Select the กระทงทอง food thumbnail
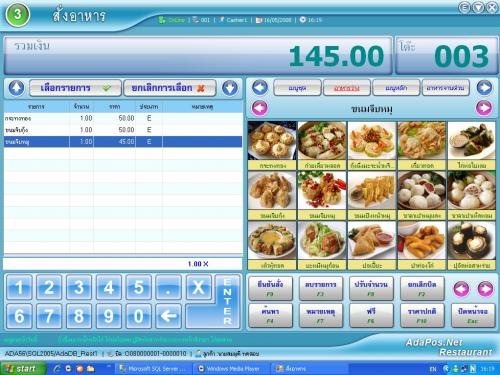 (x=272, y=145)
